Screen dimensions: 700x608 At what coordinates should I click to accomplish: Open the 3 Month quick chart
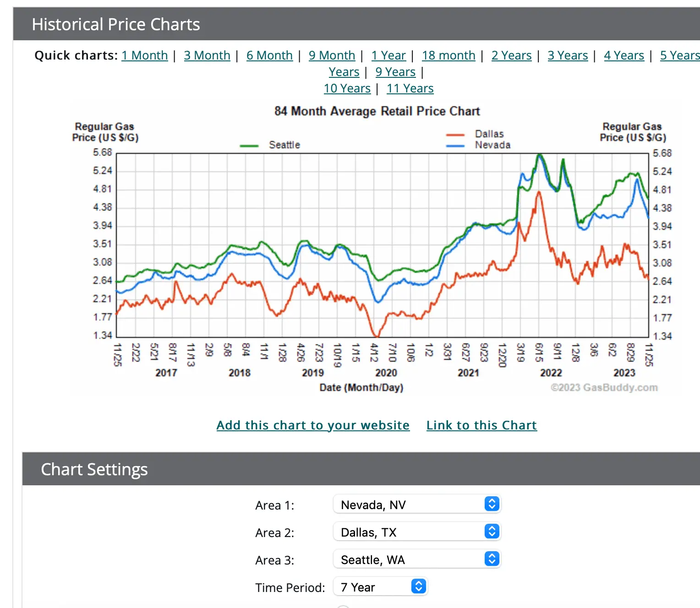(x=207, y=55)
